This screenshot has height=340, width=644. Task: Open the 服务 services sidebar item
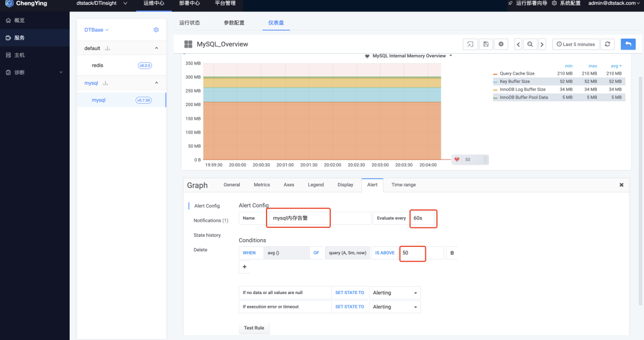(x=35, y=38)
